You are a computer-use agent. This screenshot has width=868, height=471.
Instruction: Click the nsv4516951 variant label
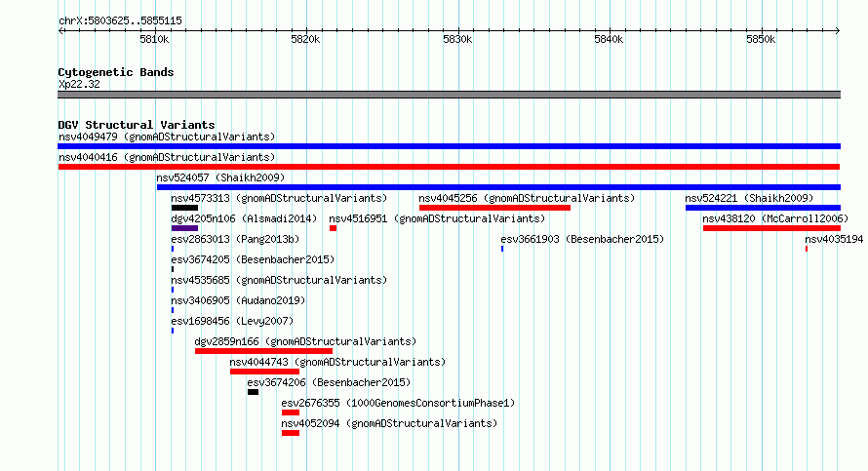coord(437,218)
